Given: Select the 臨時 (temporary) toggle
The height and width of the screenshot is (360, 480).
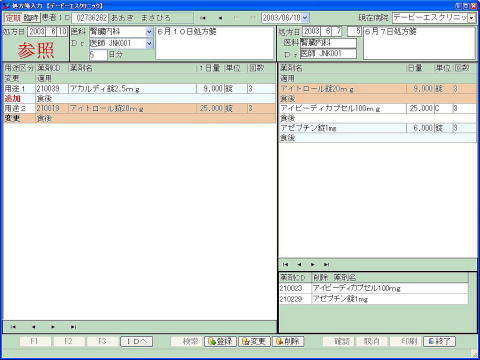Looking at the screenshot, I should [31, 18].
